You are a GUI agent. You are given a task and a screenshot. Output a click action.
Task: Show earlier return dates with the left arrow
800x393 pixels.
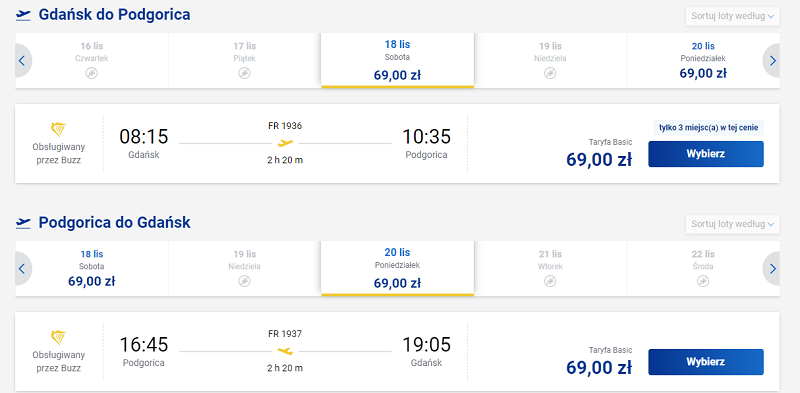(x=22, y=268)
